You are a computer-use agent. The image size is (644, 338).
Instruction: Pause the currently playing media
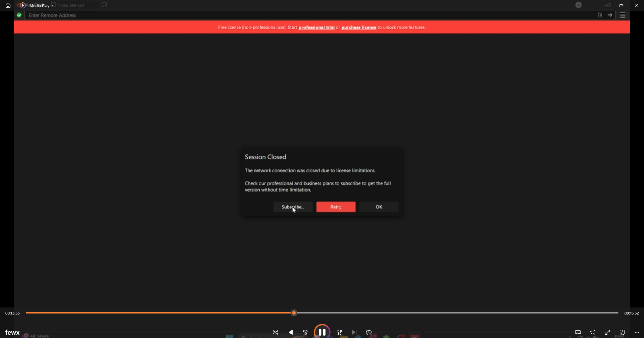pyautogui.click(x=321, y=332)
